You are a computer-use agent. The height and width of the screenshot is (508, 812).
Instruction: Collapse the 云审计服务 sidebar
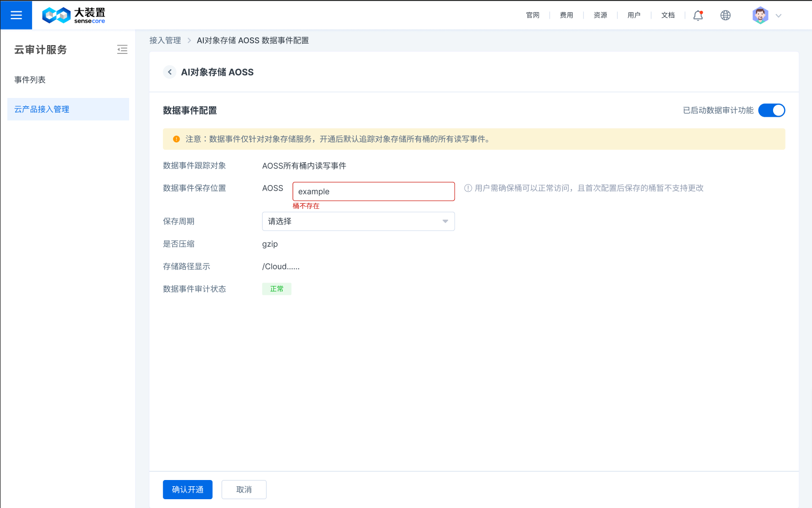tap(122, 50)
